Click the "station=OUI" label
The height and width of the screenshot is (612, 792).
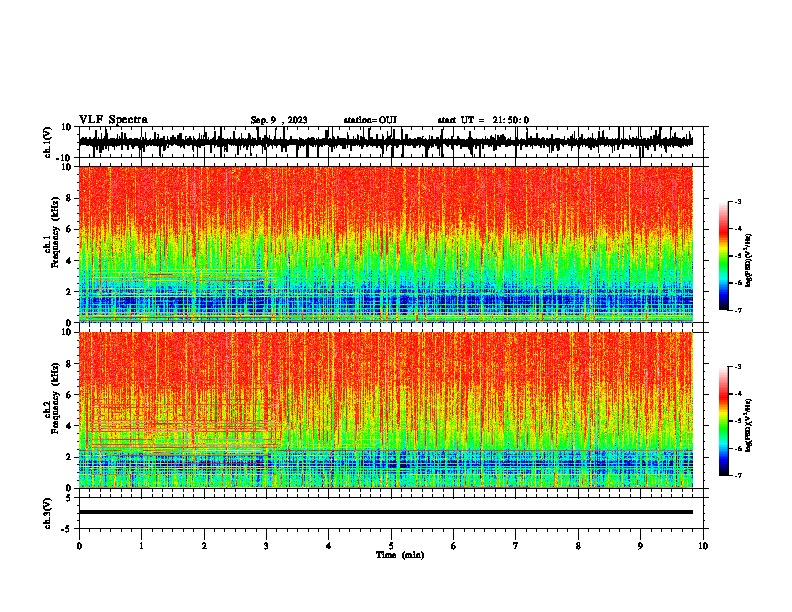coord(370,120)
